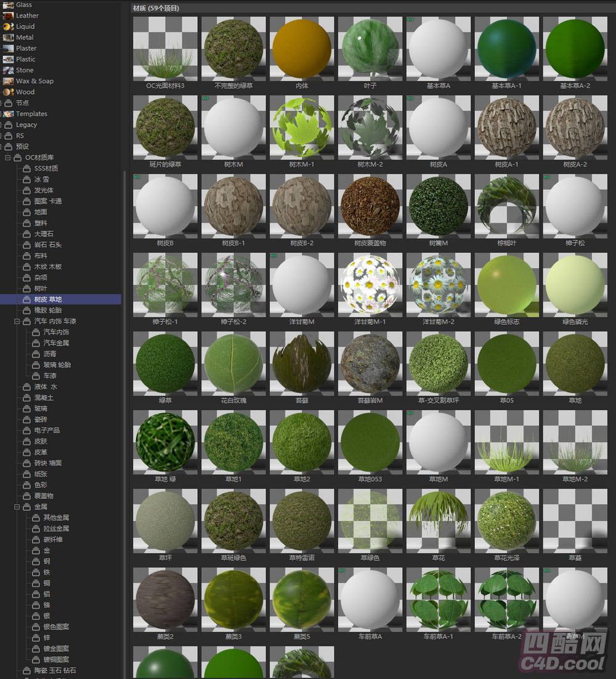Open the Templates library icon
Viewport: 616px width, 679px height.
click(x=7, y=114)
